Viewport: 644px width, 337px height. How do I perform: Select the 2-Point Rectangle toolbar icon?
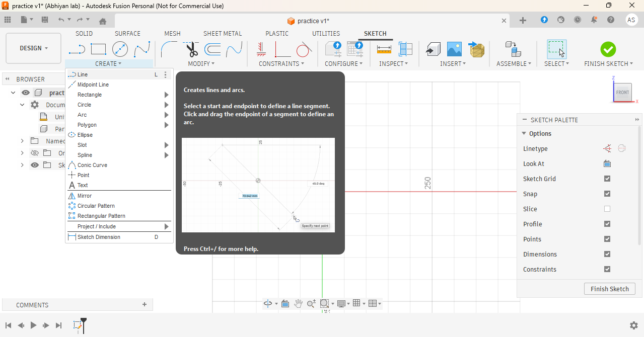(x=98, y=49)
